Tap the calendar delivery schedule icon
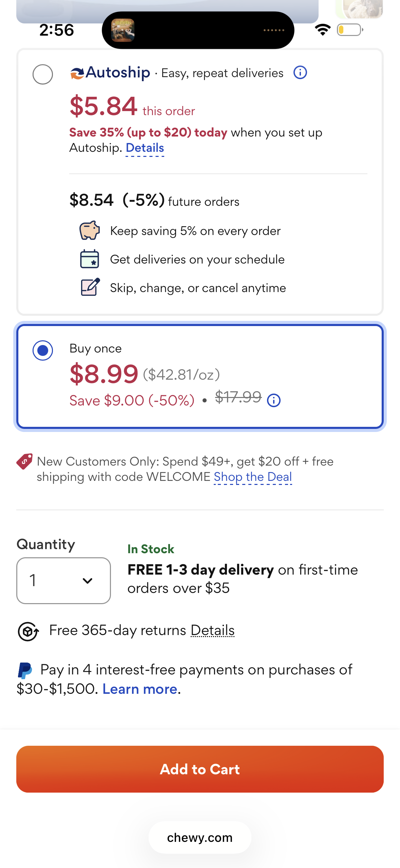 click(90, 259)
